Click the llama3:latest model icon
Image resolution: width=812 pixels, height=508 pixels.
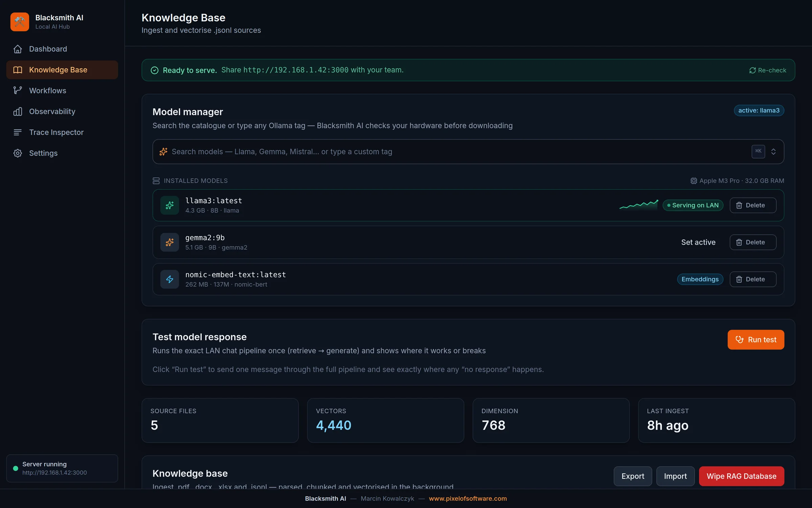coord(170,205)
